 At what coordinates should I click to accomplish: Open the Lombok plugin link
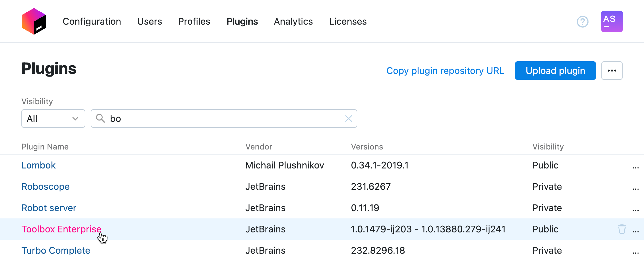38,165
